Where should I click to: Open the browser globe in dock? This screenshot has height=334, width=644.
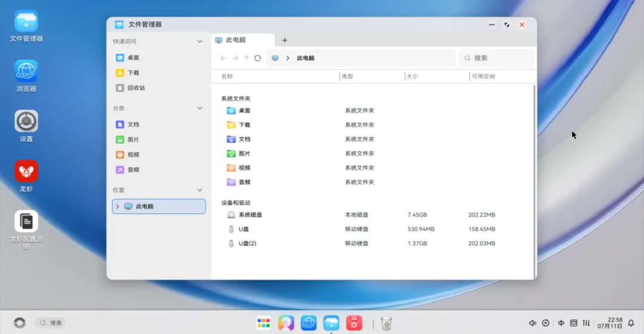pos(308,323)
